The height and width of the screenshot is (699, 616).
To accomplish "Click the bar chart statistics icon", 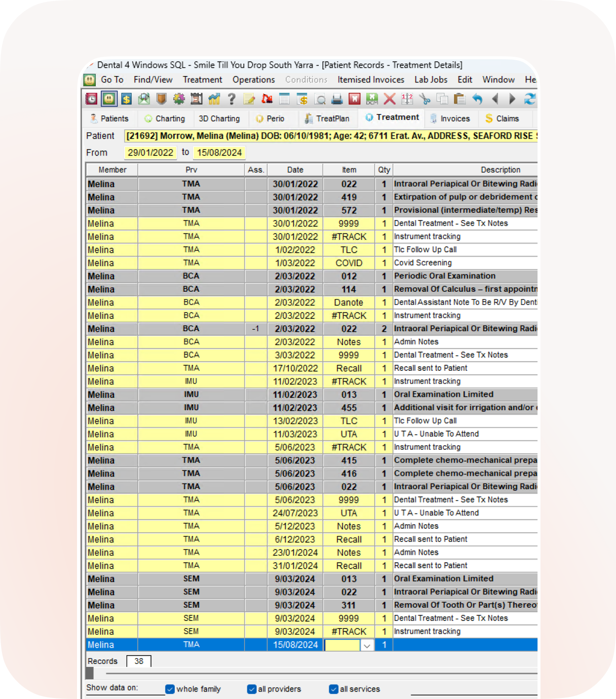I will [214, 99].
